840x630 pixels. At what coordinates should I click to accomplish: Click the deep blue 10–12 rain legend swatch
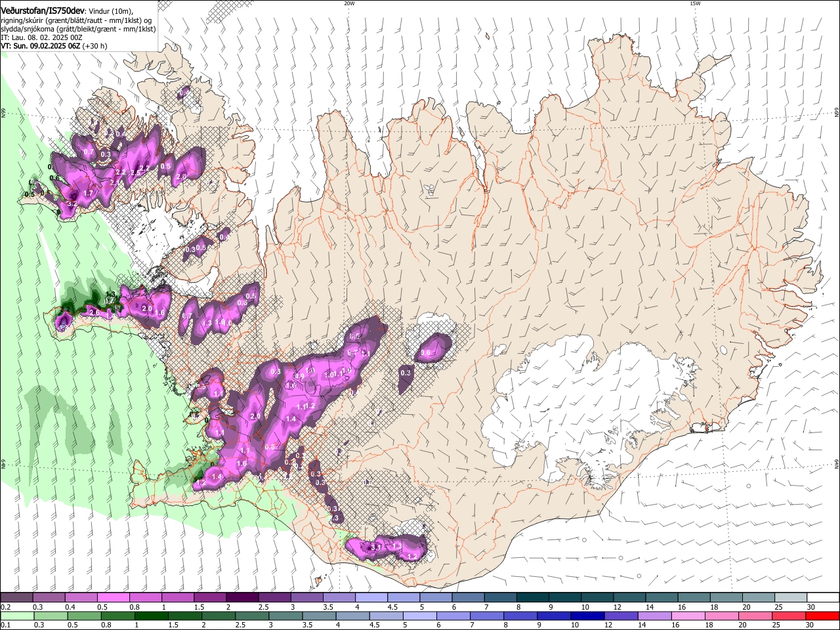point(587,616)
